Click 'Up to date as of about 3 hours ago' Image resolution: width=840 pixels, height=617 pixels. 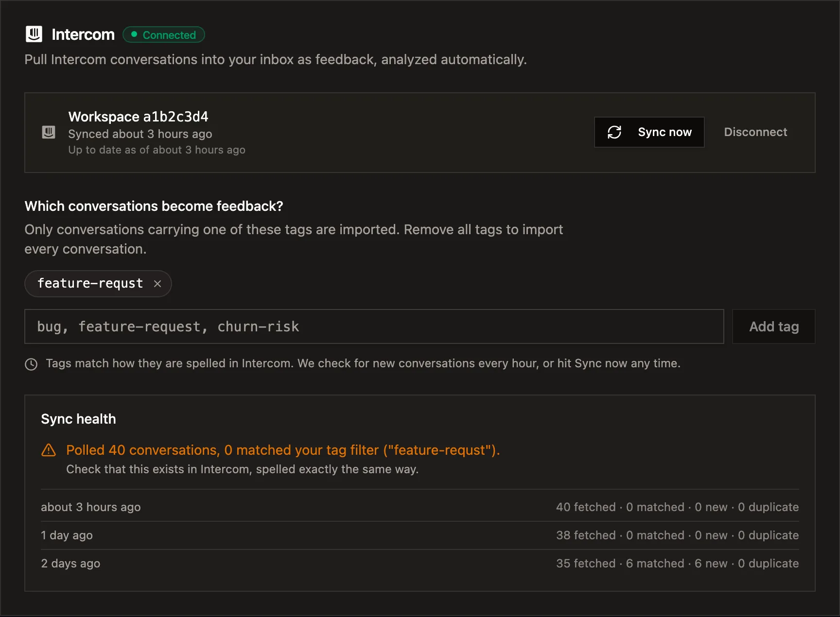pos(157,150)
